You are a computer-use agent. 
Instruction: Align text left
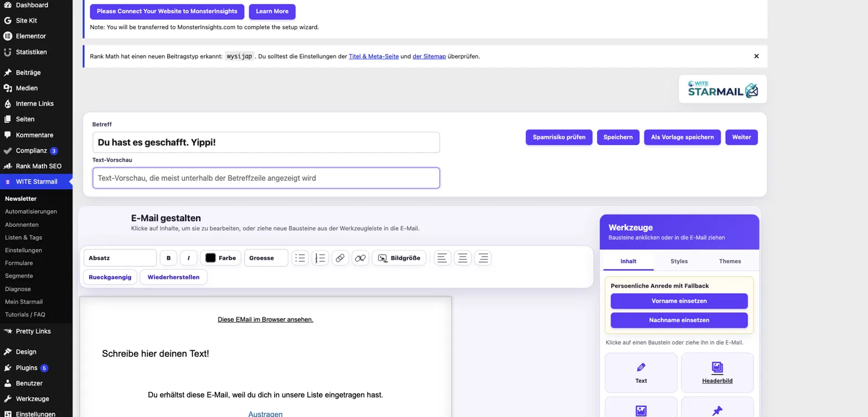[442, 258]
